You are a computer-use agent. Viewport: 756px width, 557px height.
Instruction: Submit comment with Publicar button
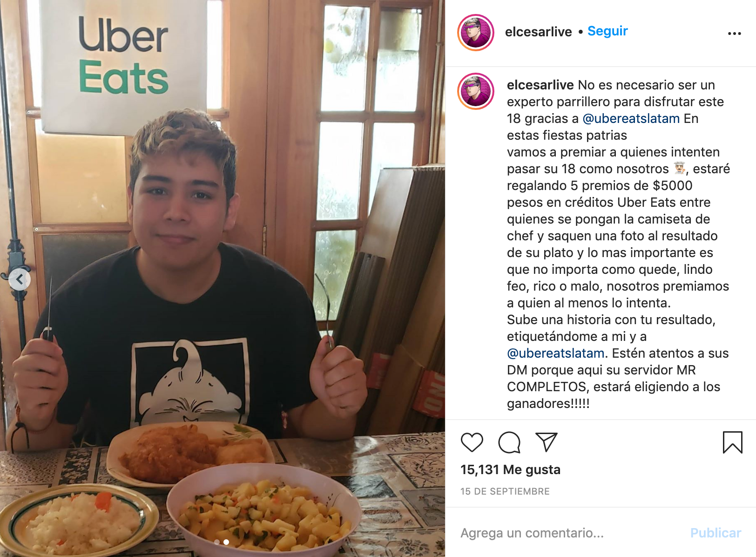tap(715, 533)
